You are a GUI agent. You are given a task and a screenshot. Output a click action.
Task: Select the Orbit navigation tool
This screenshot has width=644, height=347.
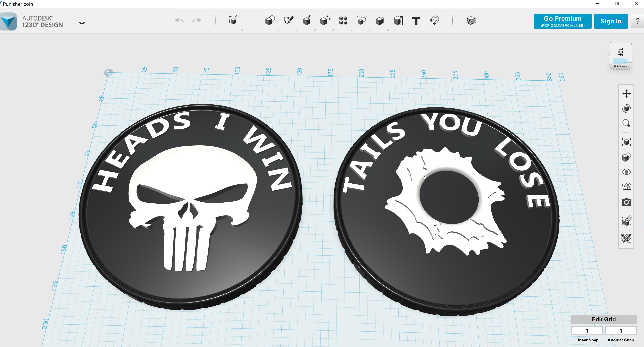point(626,108)
